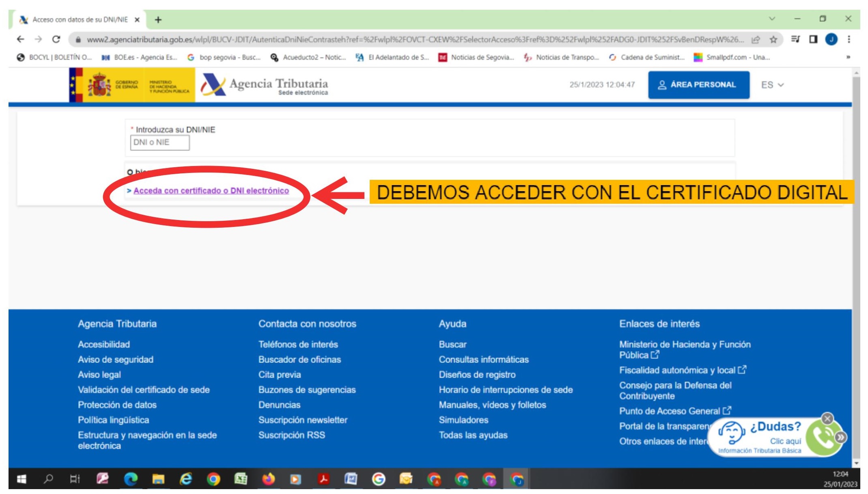Screen dimensions: 868x494
Task: Click the ÁREA PERSONAL button
Action: point(698,85)
